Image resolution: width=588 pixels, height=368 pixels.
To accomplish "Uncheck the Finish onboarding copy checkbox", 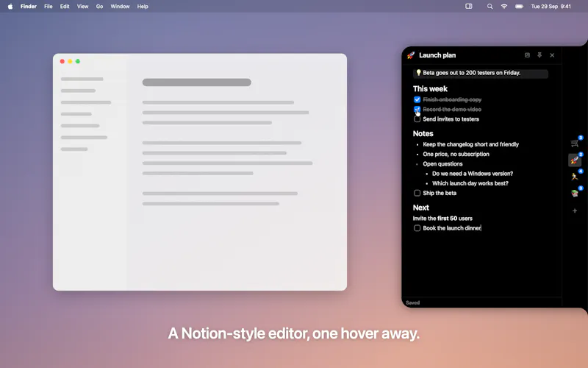I will 417,99.
